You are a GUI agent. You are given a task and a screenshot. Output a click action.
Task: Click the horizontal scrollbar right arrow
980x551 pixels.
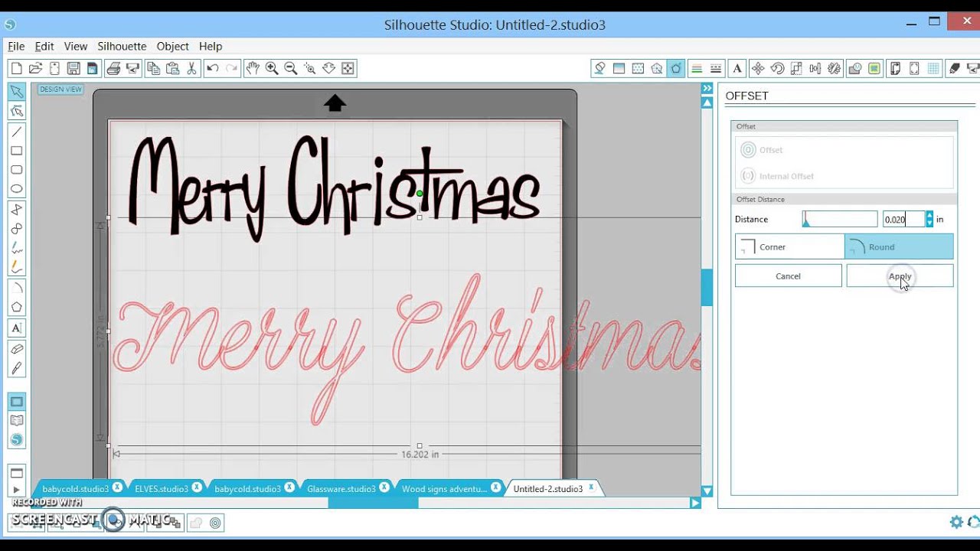[695, 503]
